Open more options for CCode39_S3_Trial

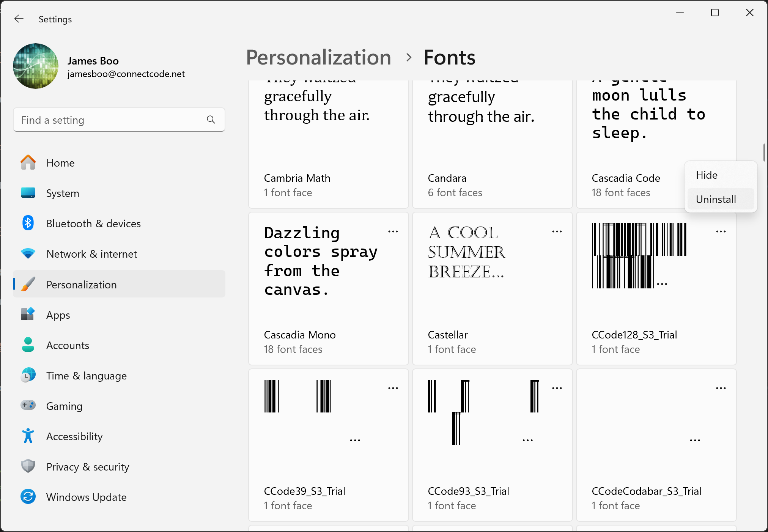click(393, 388)
